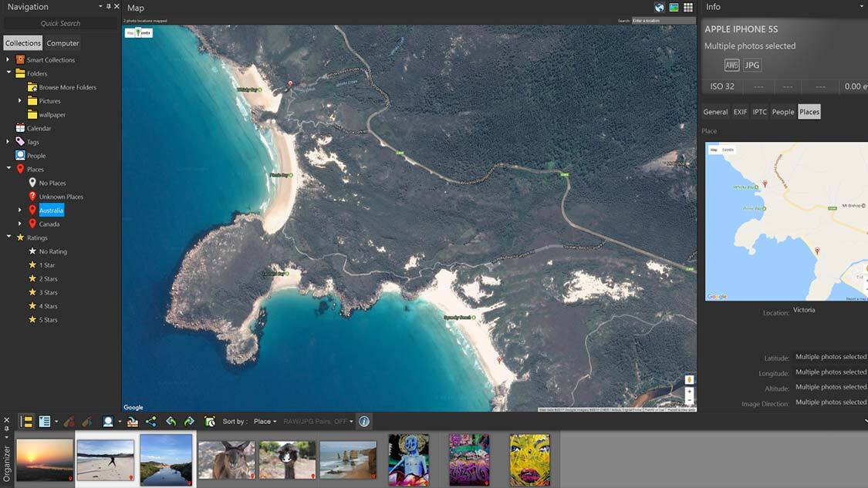The height and width of the screenshot is (488, 868).
Task: Expand the Australia places node
Action: pos(20,210)
